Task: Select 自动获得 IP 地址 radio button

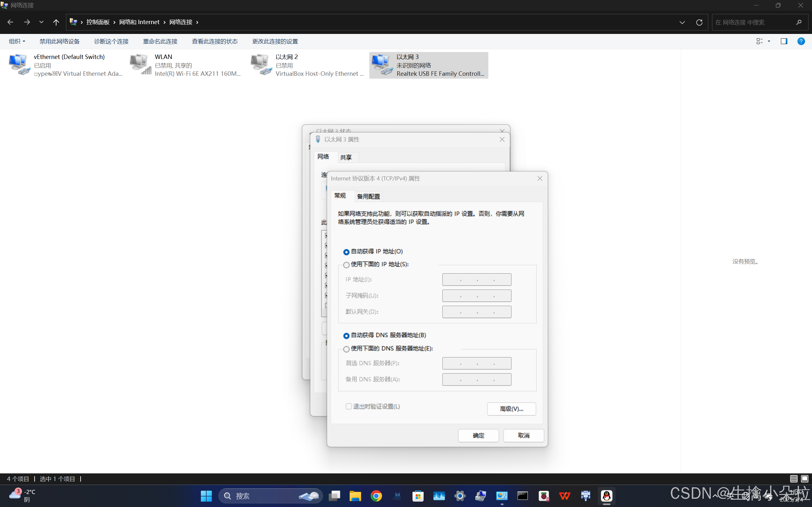Action: 346,252
